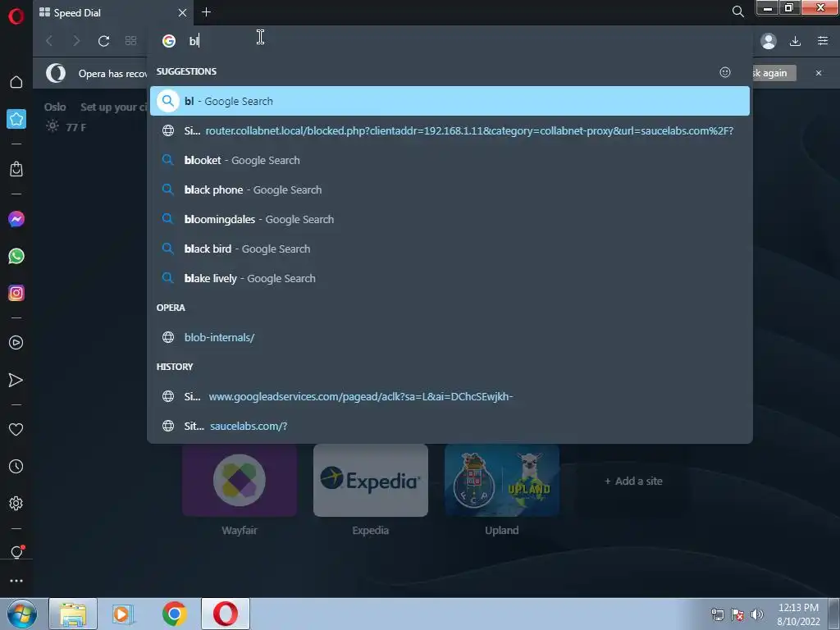Choose the 'blooket' search suggestion

450,160
